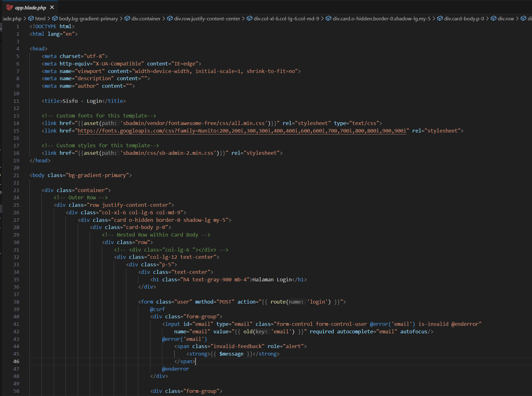Open the div.row breadcrumb dropdown
Screen dimensions: 532x396
point(506,18)
